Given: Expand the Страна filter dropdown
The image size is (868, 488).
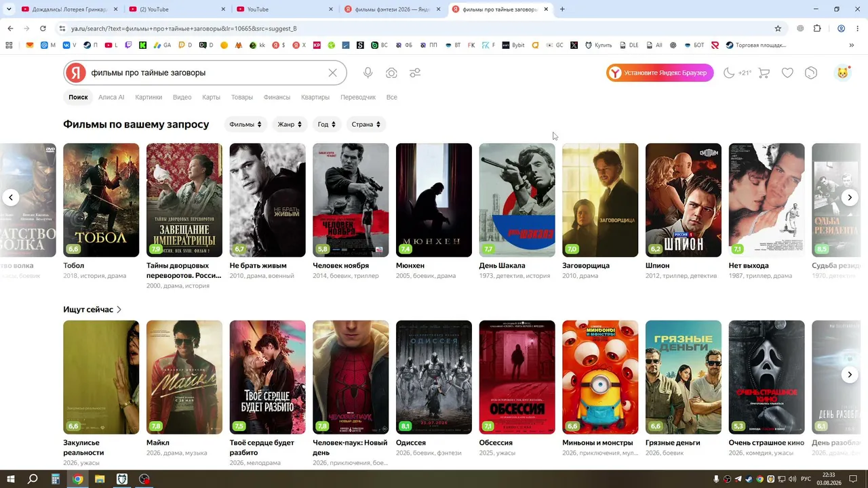Looking at the screenshot, I should (x=366, y=125).
